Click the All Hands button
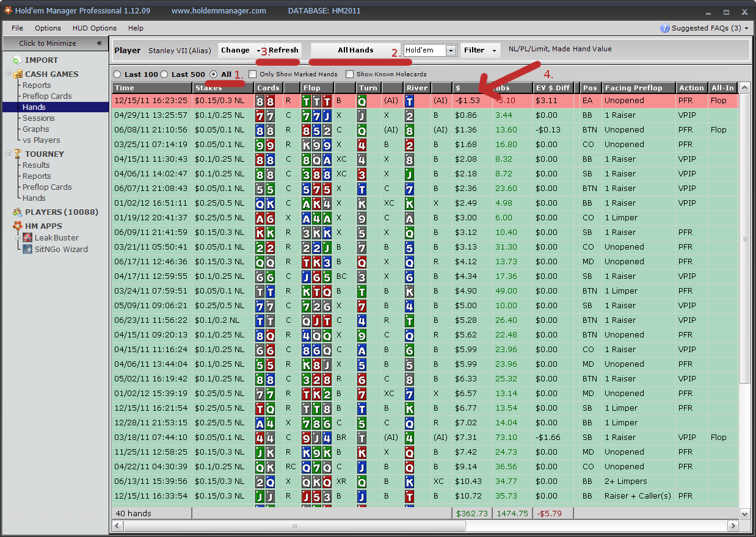The height and width of the screenshot is (537, 756). 355,50
